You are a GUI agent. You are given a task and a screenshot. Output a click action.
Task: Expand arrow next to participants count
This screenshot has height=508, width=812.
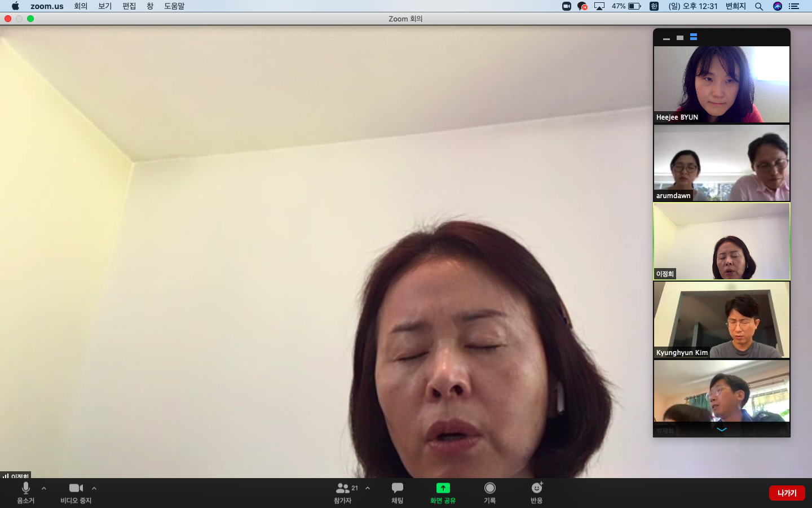pyautogui.click(x=368, y=488)
